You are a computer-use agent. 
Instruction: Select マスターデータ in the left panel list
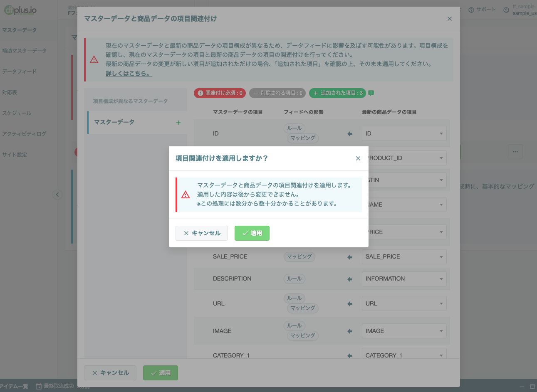click(x=137, y=122)
